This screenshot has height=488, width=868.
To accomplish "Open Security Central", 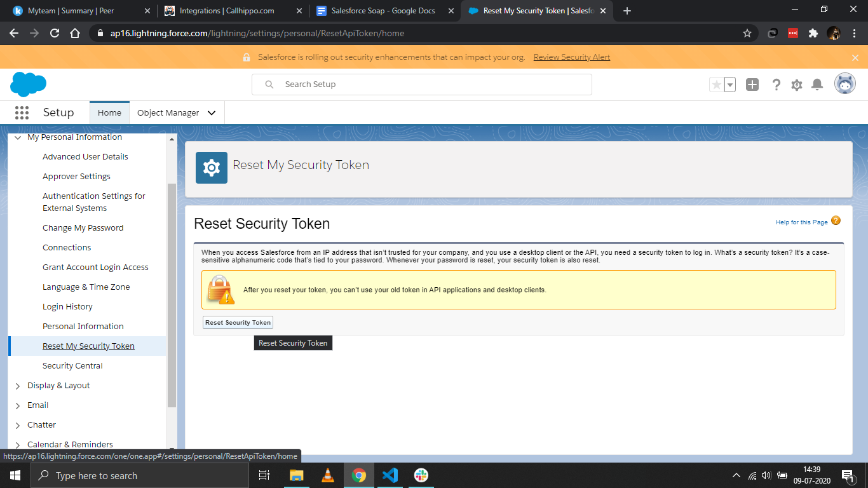I will [x=72, y=365].
